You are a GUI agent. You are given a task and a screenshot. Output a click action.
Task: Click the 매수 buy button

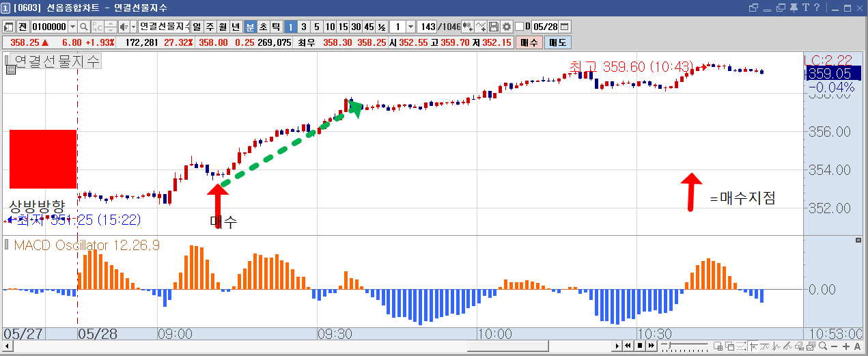[x=529, y=42]
